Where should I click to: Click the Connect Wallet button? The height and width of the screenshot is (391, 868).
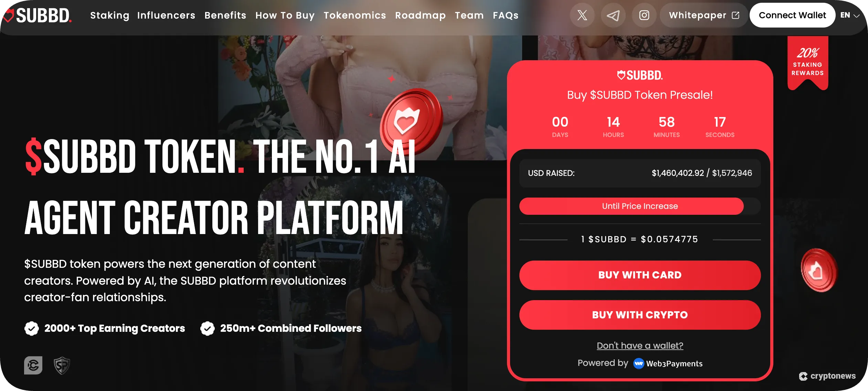(x=792, y=15)
